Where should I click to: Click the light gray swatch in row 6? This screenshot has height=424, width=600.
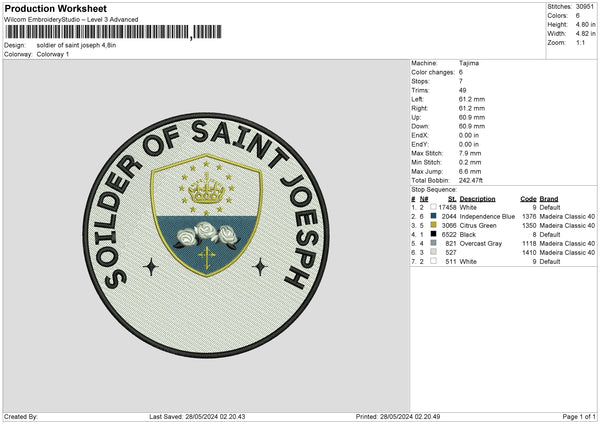pos(433,252)
